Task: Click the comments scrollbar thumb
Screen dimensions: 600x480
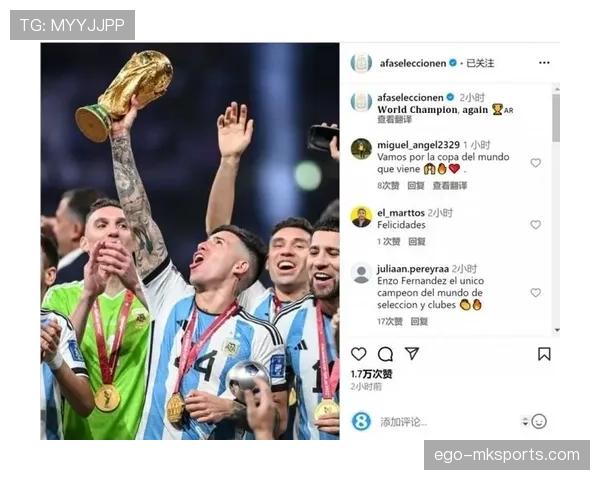Action: click(x=557, y=118)
